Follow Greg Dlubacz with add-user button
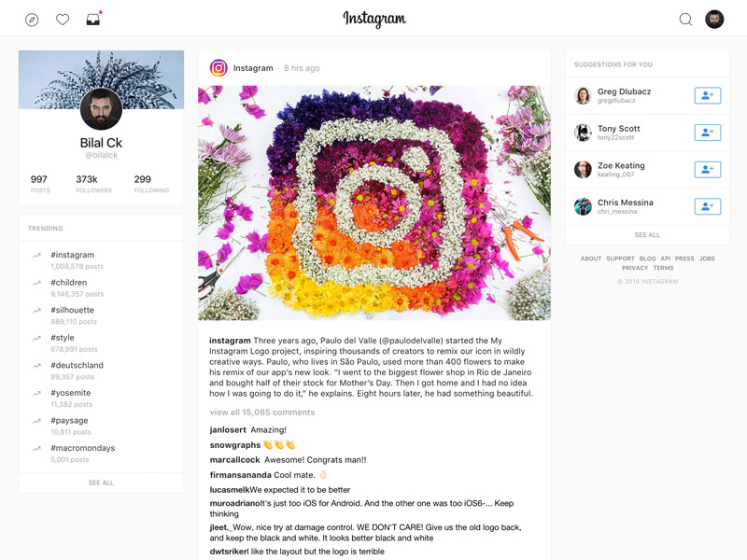 click(x=708, y=95)
